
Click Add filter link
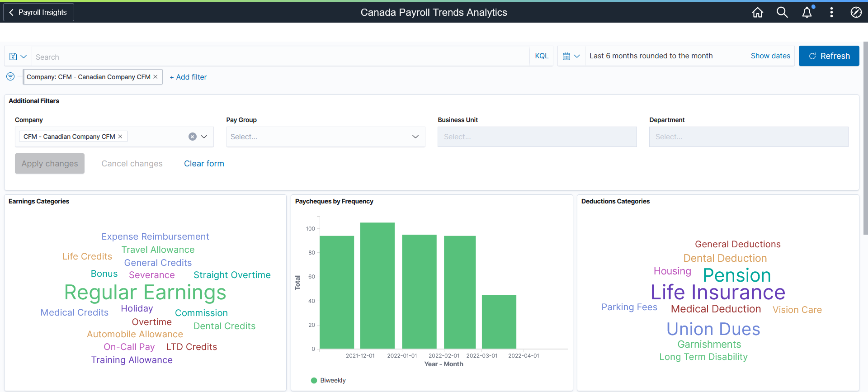click(188, 77)
